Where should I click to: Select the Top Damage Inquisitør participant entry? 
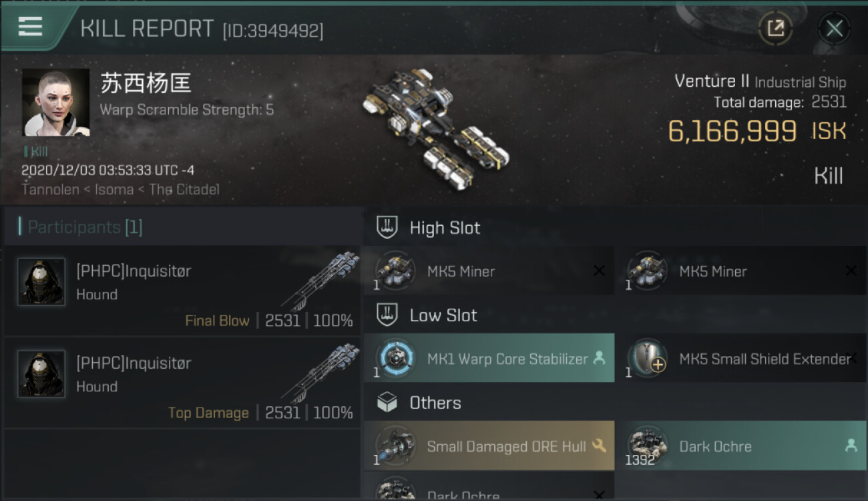[x=182, y=382]
